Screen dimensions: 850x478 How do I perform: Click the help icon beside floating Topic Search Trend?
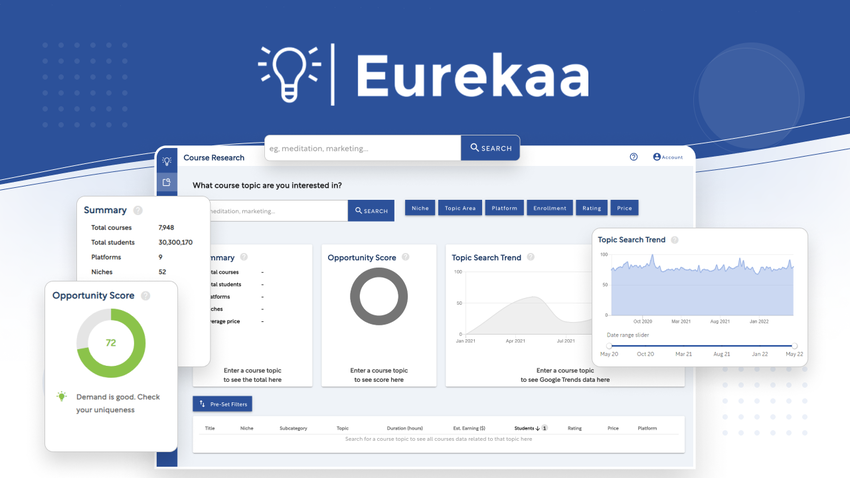(x=674, y=240)
